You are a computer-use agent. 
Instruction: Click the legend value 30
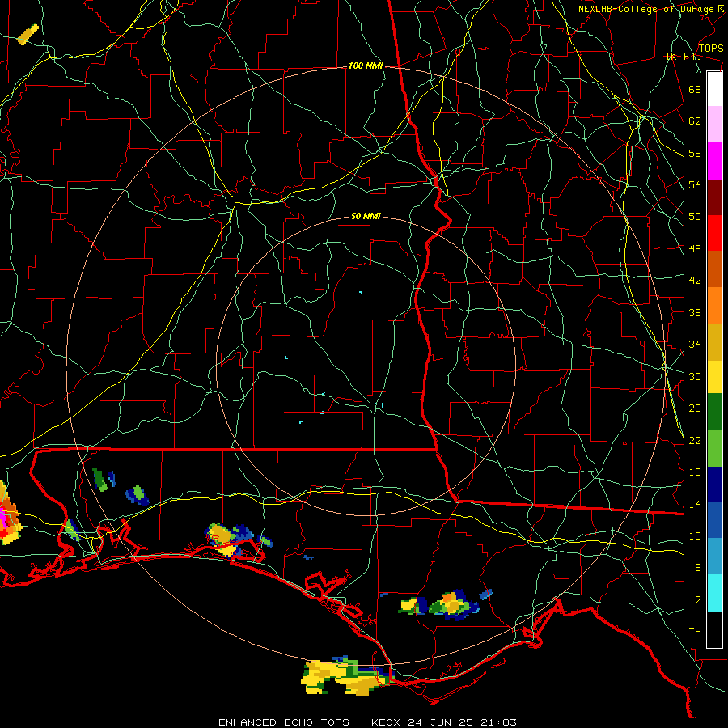[x=695, y=376]
